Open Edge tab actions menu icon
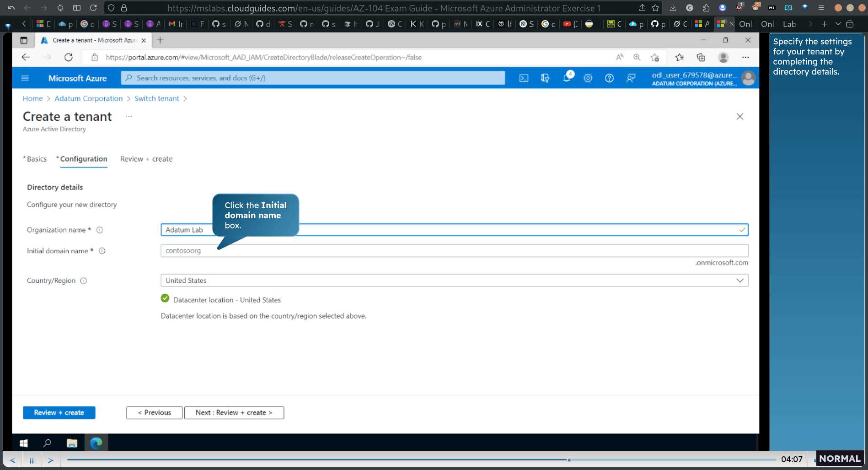The height and width of the screenshot is (470, 868). 24,40
